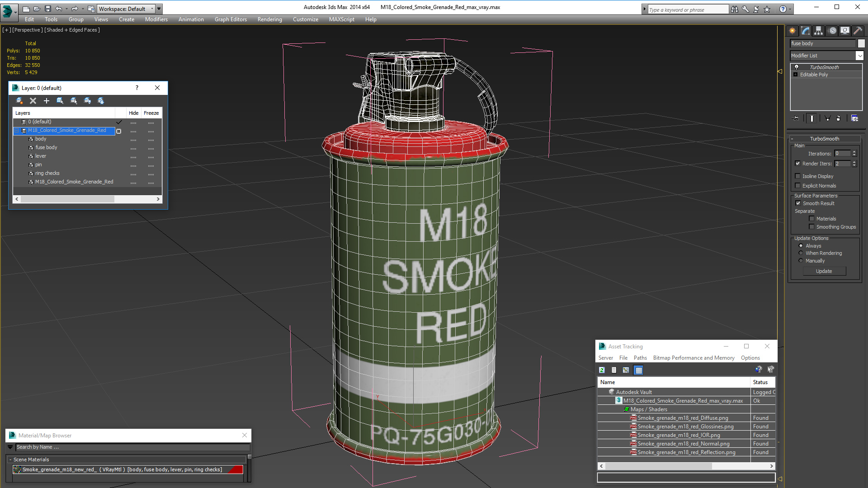
Task: Click Add Selected Objects plus icon in Layer dialog
Action: [47, 101]
